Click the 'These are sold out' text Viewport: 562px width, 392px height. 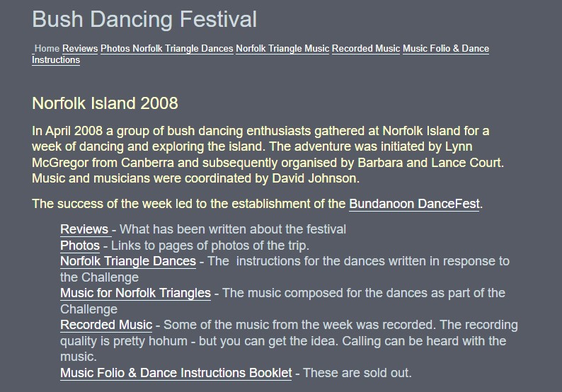(357, 373)
